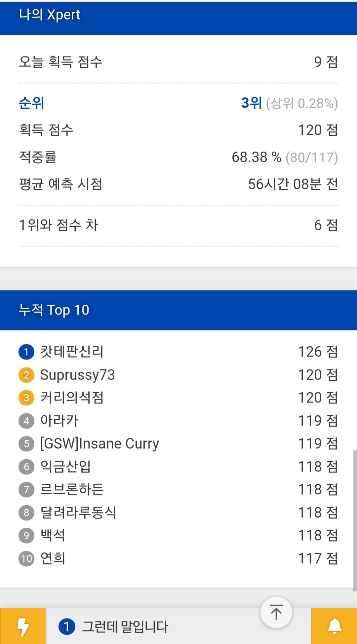
Task: Tap the rank 3 gold badge
Action: 26,398
